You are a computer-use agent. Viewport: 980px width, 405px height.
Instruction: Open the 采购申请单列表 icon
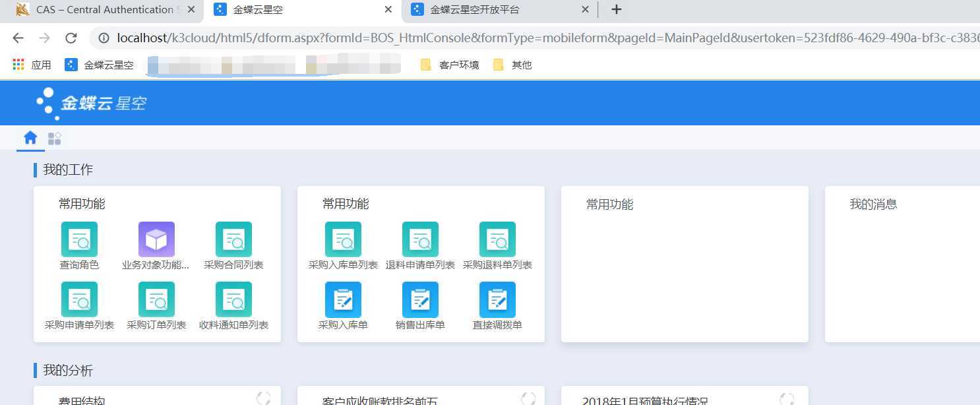click(79, 299)
